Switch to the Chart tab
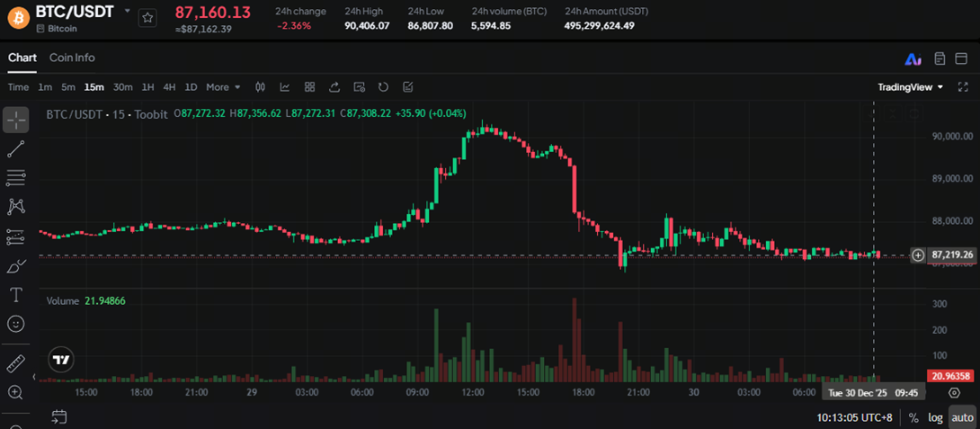Screen dimensions: 980x429 [x=22, y=58]
